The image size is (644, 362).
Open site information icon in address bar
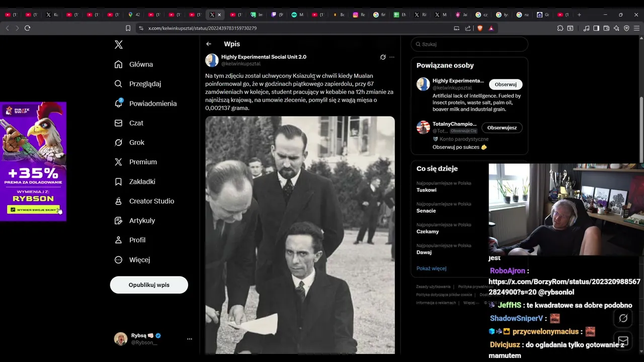click(141, 28)
